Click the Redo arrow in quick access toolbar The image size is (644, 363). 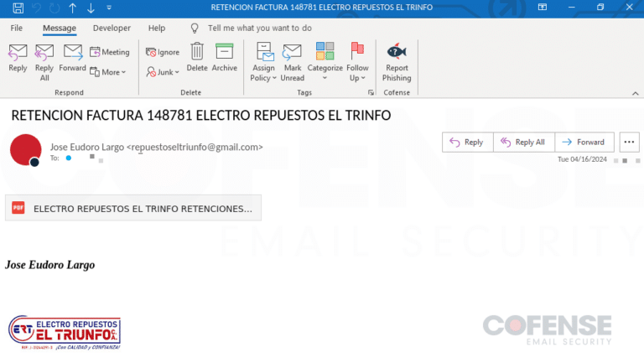click(x=55, y=8)
